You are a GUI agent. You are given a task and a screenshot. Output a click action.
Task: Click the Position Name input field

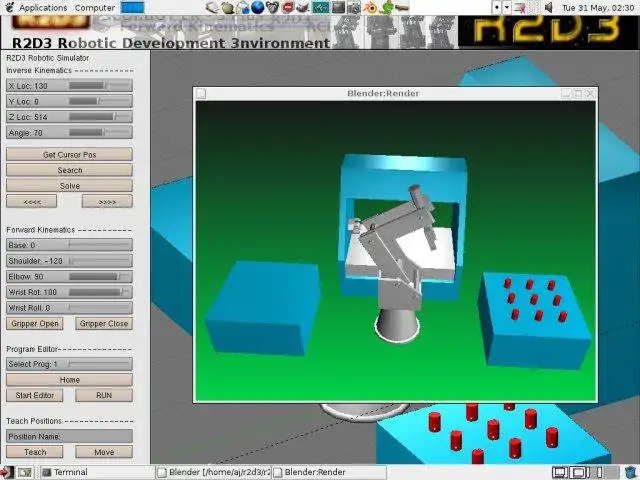click(x=69, y=436)
